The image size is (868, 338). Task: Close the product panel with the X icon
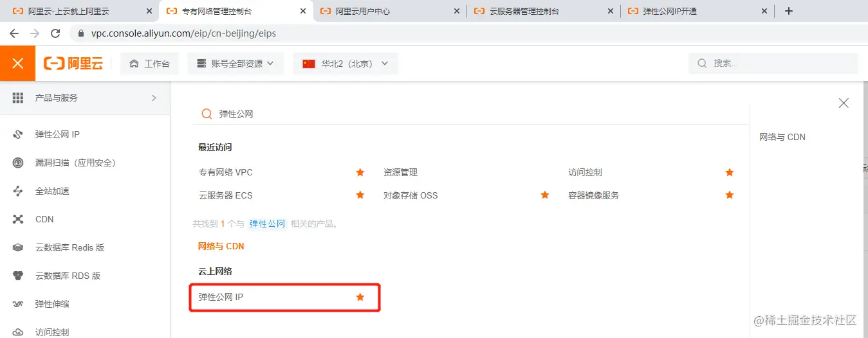(844, 103)
